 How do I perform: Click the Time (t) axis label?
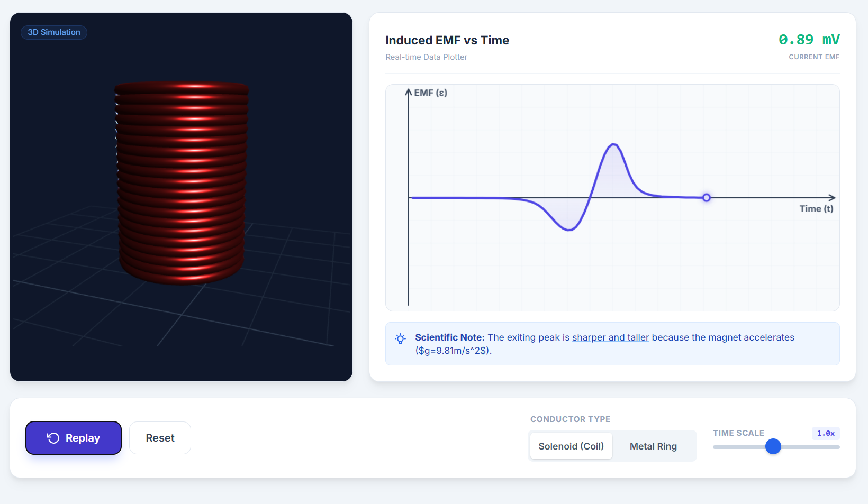[x=816, y=209]
